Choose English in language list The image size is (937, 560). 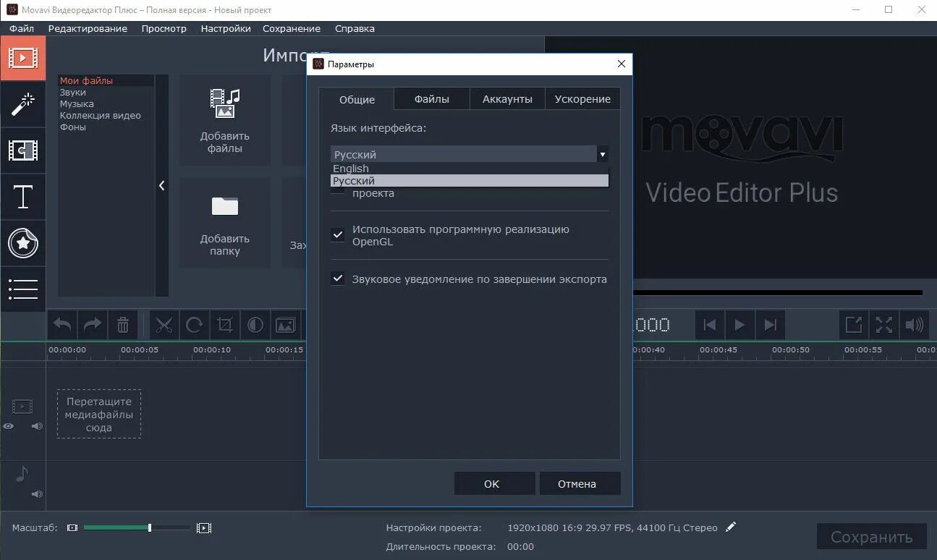(470, 168)
